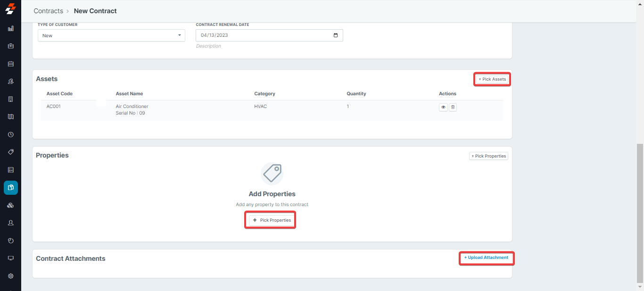
Task: Open the folded map icon in sidebar
Action: tap(11, 116)
